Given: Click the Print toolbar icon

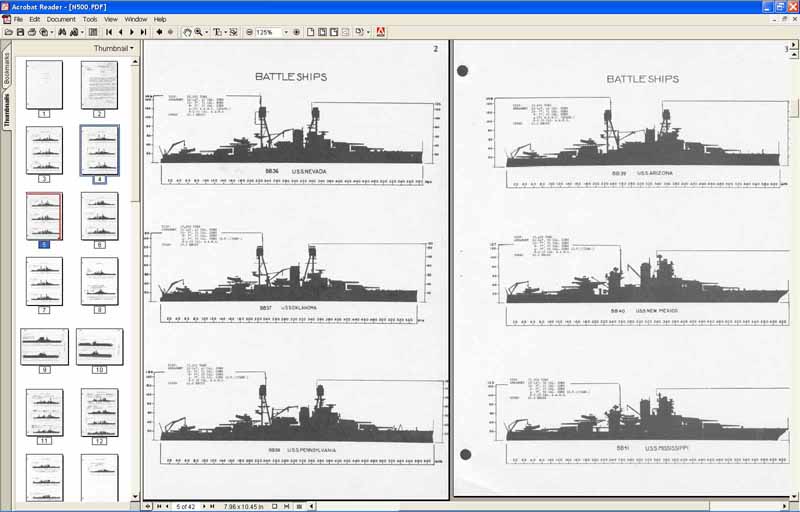Looking at the screenshot, I should [32, 32].
